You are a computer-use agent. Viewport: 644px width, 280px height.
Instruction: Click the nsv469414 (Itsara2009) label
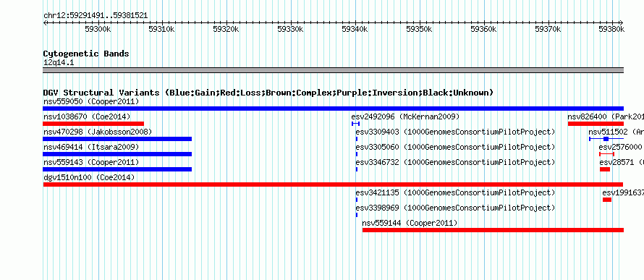pyautogui.click(x=91, y=147)
